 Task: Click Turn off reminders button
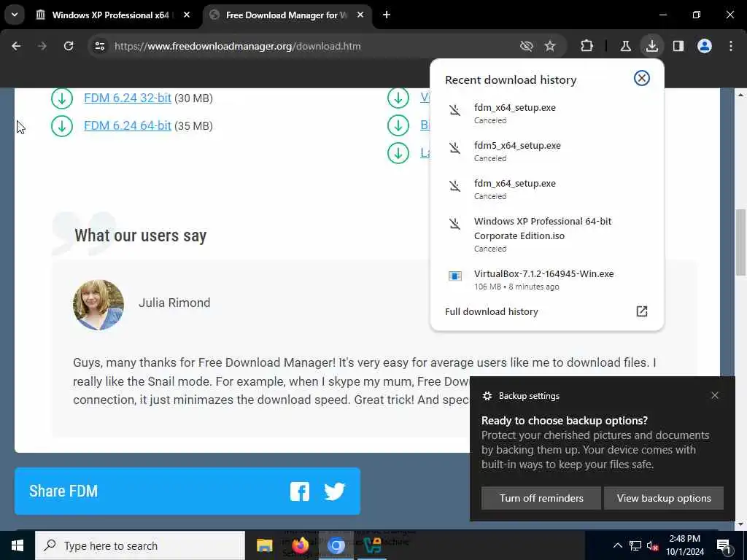[x=541, y=498]
